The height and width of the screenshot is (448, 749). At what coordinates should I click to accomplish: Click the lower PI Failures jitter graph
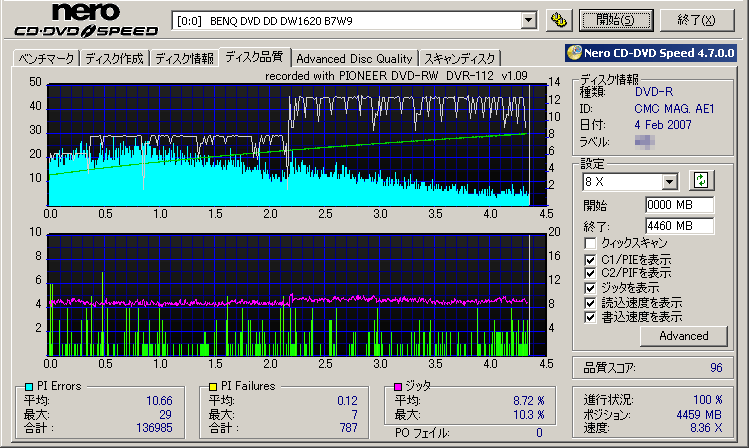click(297, 295)
